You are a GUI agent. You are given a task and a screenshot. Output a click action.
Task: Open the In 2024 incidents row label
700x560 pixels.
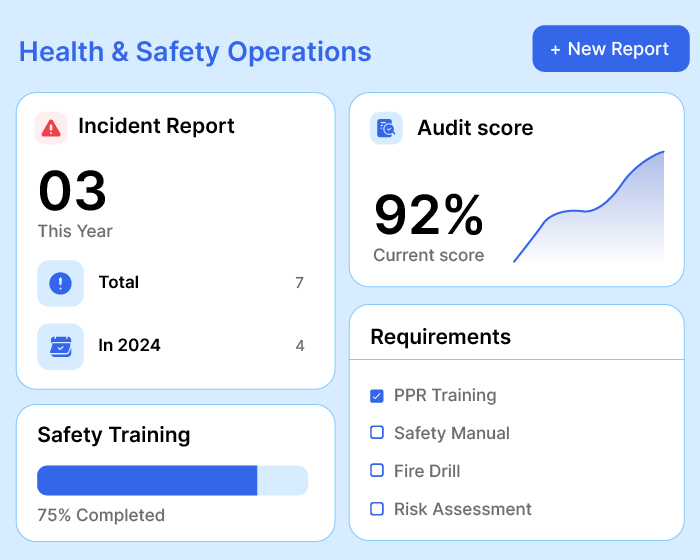tap(129, 346)
